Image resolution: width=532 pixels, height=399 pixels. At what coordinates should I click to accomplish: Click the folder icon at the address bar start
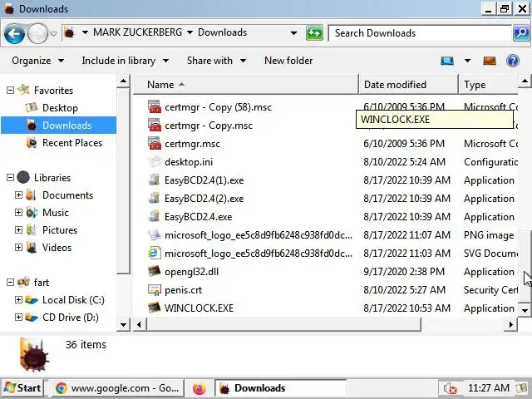(70, 33)
